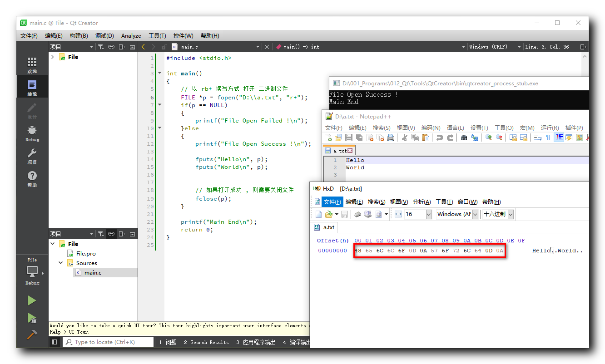Click Notepad++ Undo icon
605x364 pixels.
[439, 138]
